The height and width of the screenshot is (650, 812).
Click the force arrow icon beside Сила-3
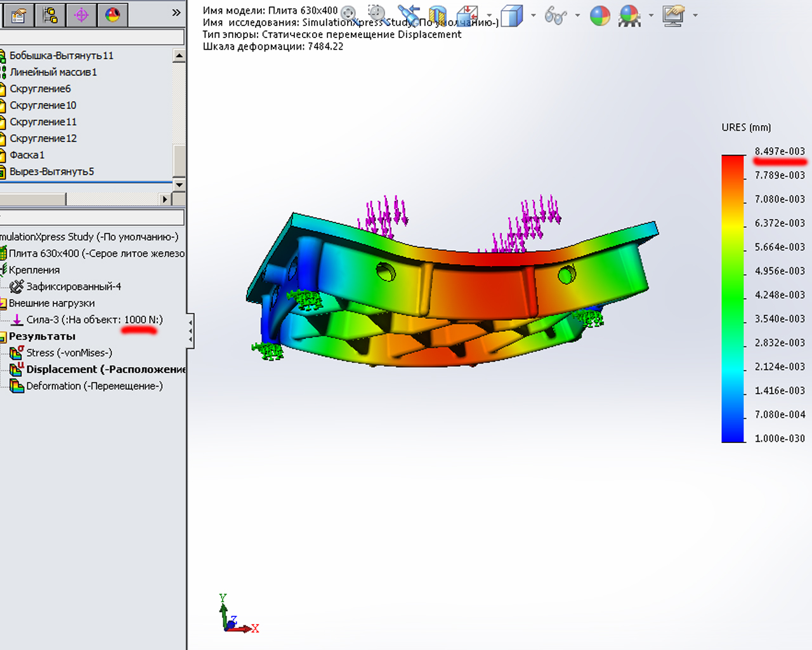[17, 319]
